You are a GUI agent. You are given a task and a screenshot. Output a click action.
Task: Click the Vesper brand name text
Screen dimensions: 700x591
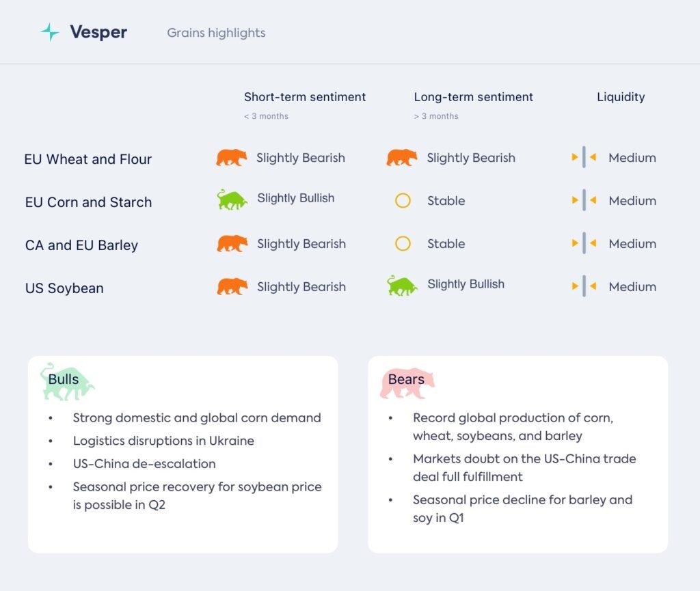tap(98, 32)
